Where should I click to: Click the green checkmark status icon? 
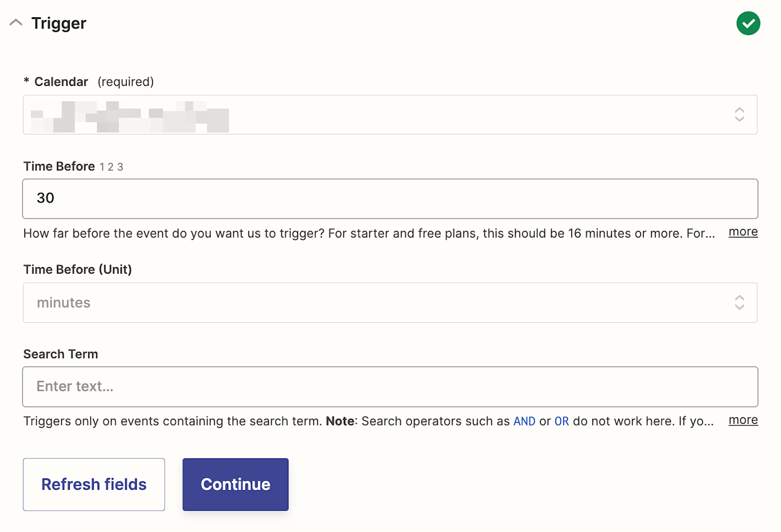(748, 23)
